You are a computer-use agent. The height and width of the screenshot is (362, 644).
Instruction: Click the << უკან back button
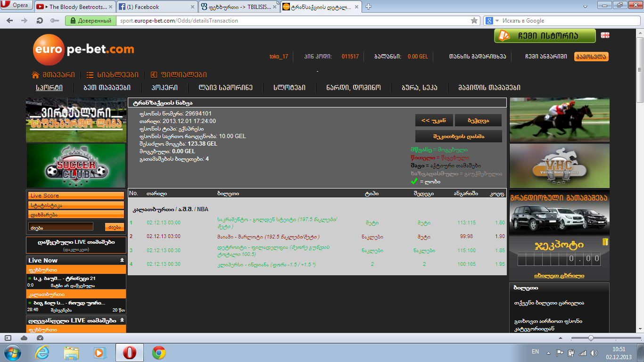434,120
